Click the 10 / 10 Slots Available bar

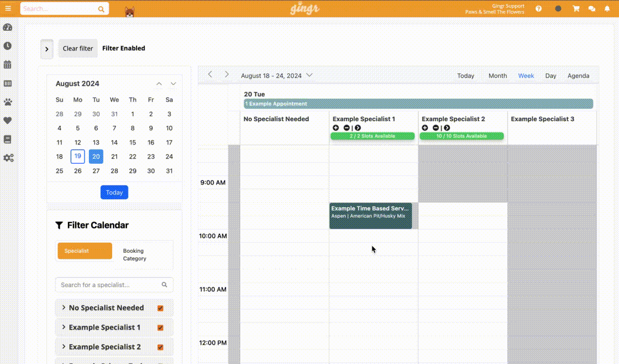(462, 136)
